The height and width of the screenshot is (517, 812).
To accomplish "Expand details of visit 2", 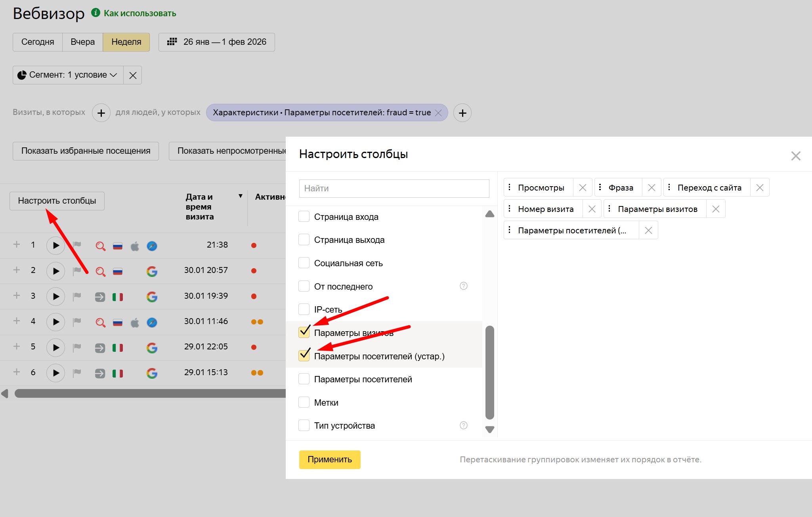I will (17, 270).
